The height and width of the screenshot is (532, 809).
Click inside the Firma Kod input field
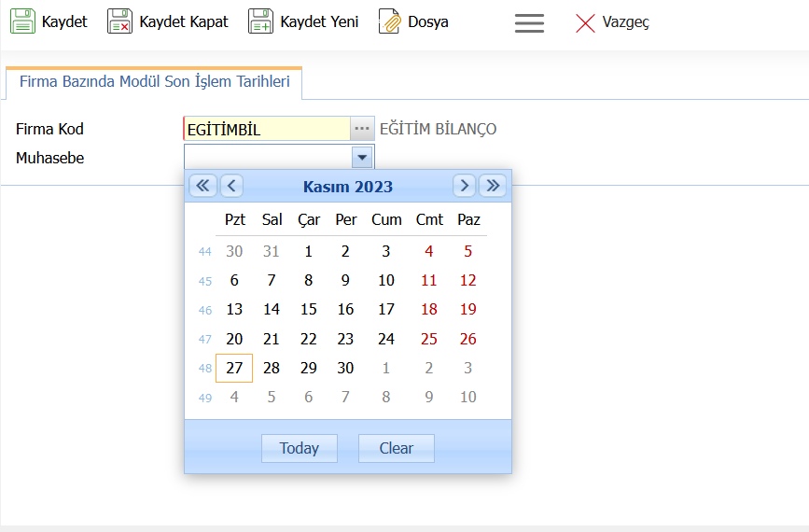267,129
